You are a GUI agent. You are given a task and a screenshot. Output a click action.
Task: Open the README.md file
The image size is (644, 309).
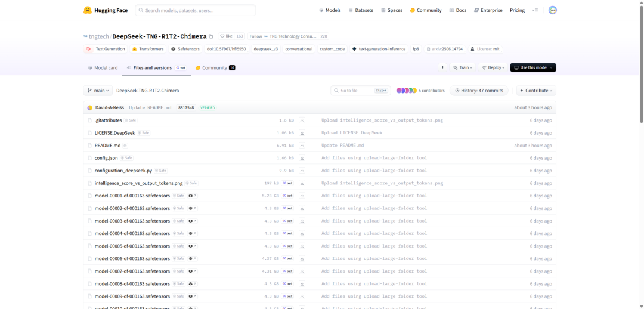[x=107, y=146]
